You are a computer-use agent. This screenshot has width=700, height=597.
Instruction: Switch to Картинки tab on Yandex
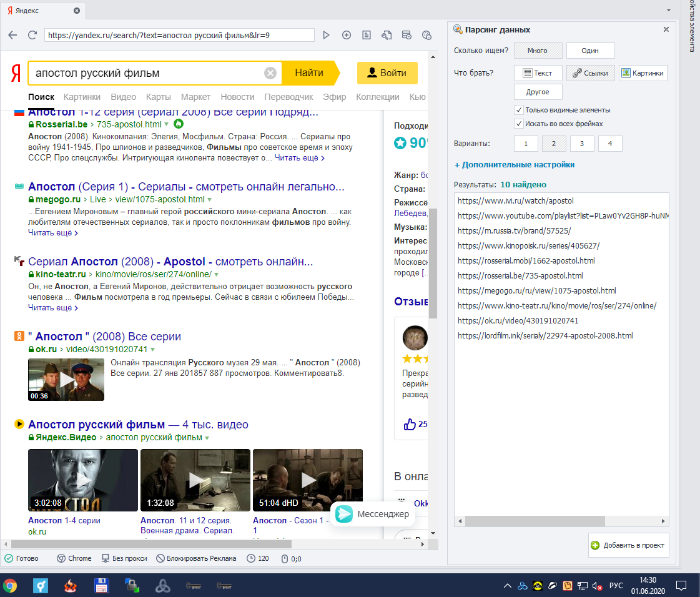[82, 97]
